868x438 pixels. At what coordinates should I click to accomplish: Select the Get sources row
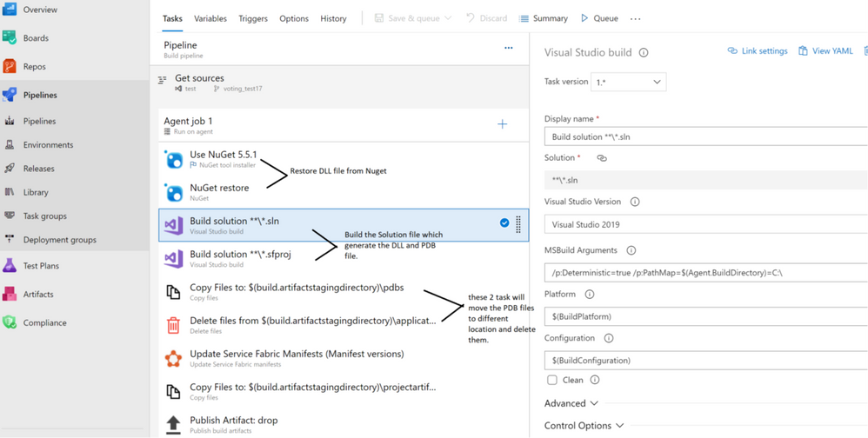[339, 83]
